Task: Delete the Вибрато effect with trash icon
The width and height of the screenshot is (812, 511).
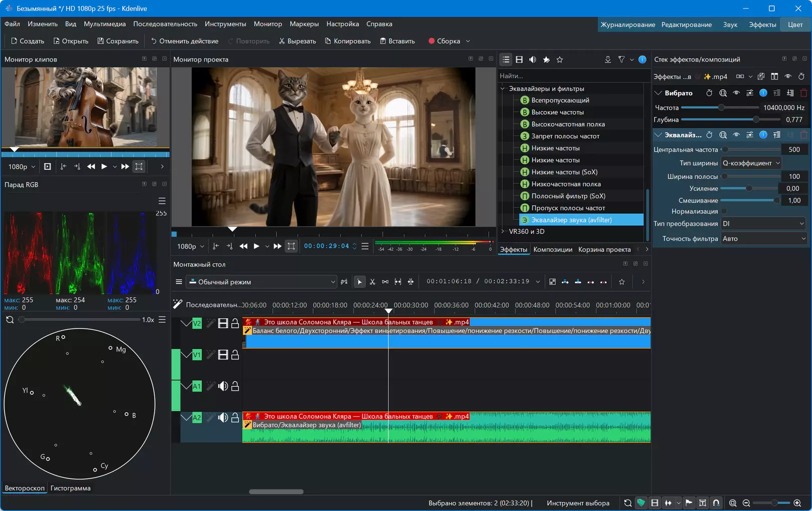Action: point(804,93)
